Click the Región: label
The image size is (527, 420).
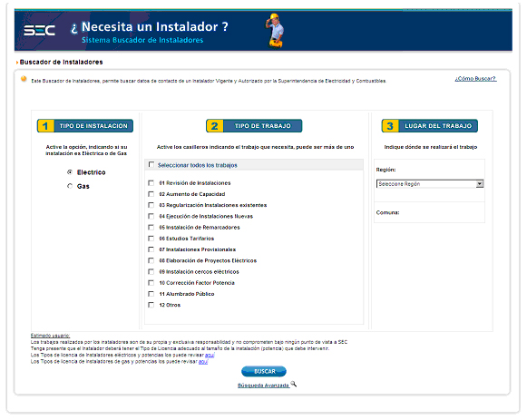click(x=385, y=170)
